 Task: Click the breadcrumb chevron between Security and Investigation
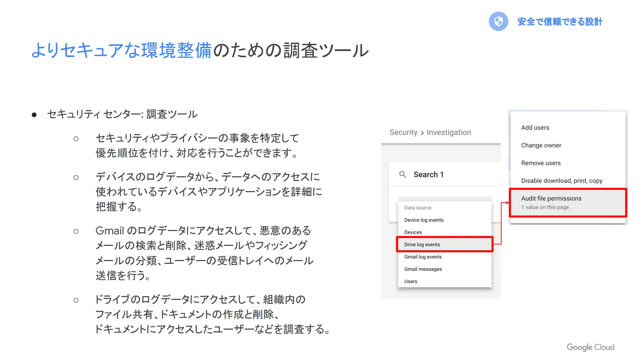click(422, 133)
